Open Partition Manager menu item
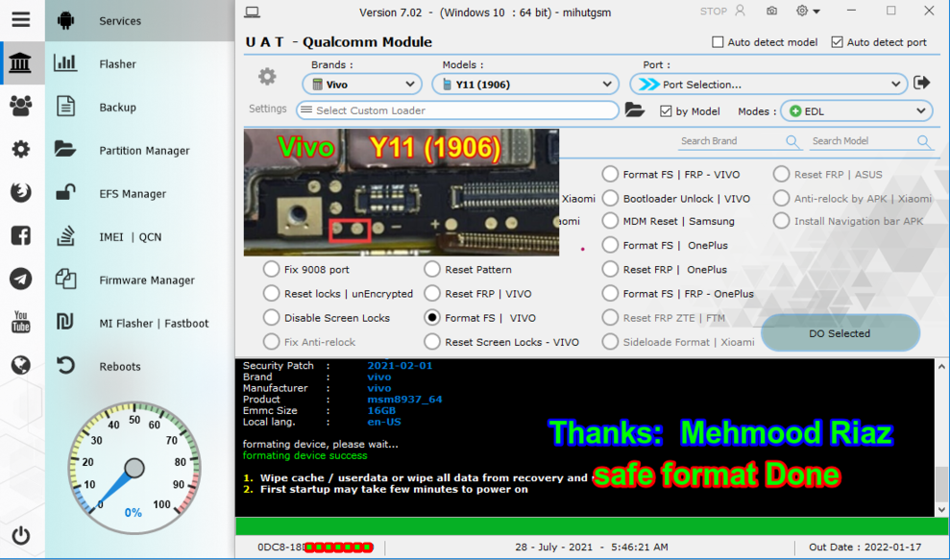Screen dimensions: 950x560 [x=144, y=150]
